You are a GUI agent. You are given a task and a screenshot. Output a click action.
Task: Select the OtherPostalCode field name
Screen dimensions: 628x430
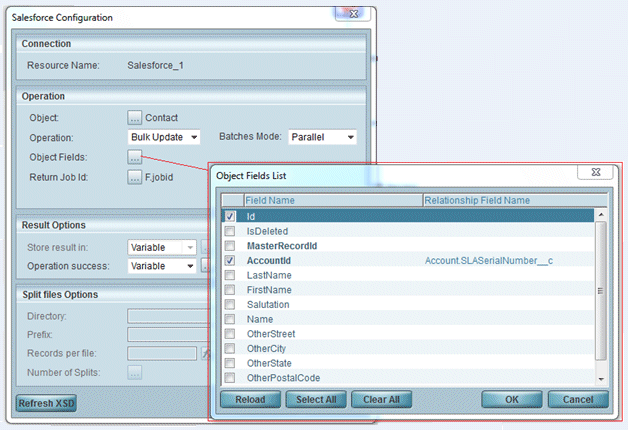tap(284, 378)
